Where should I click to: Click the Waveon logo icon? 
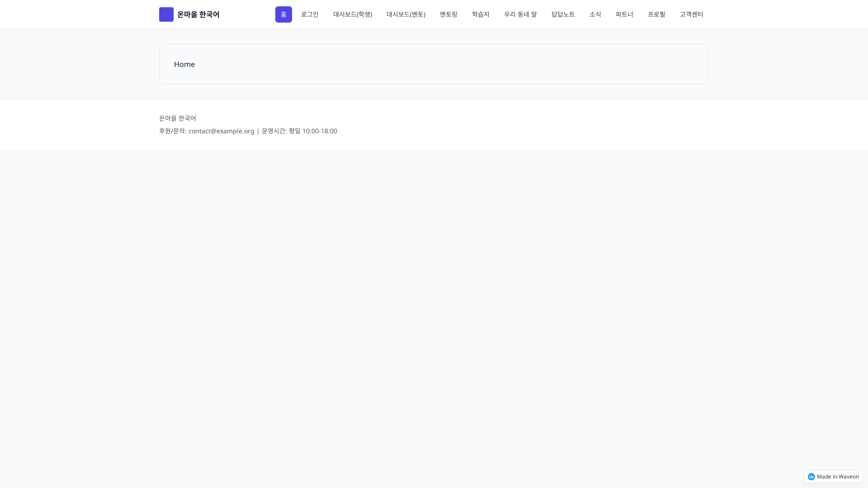tap(811, 477)
